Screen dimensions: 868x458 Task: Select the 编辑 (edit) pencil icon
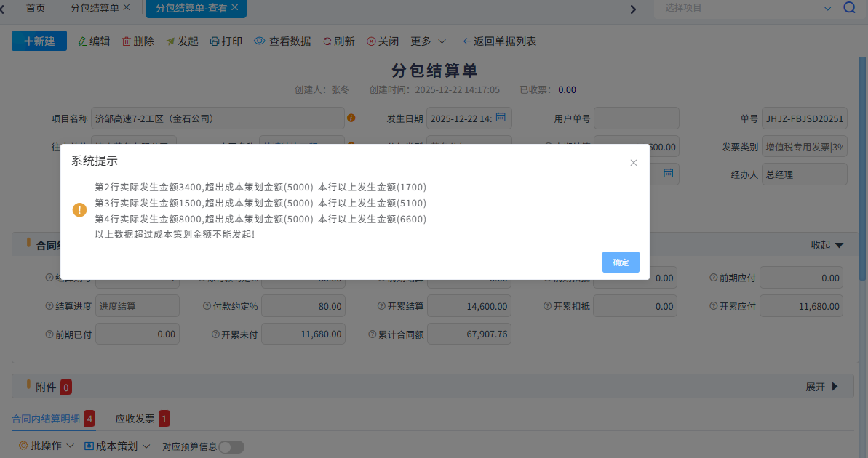point(83,41)
